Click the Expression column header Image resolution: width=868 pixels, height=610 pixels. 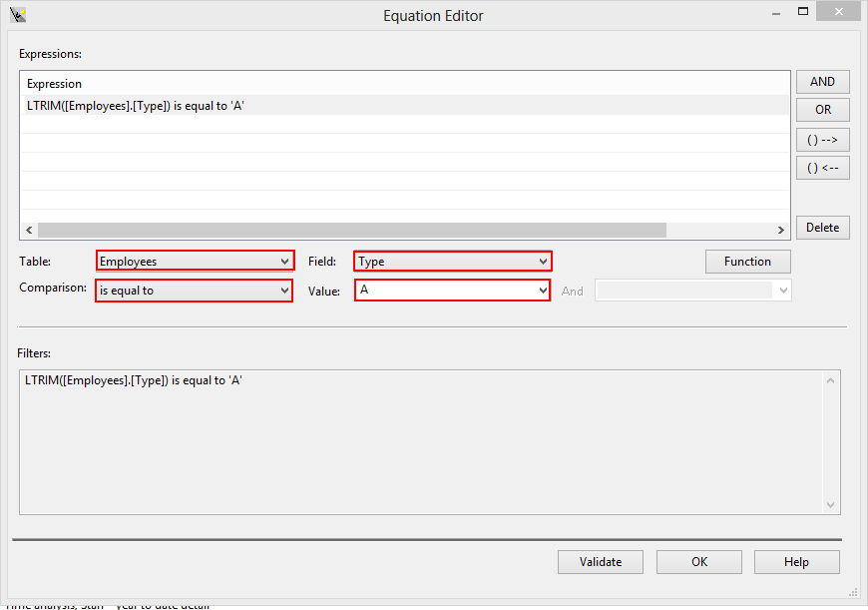click(55, 84)
